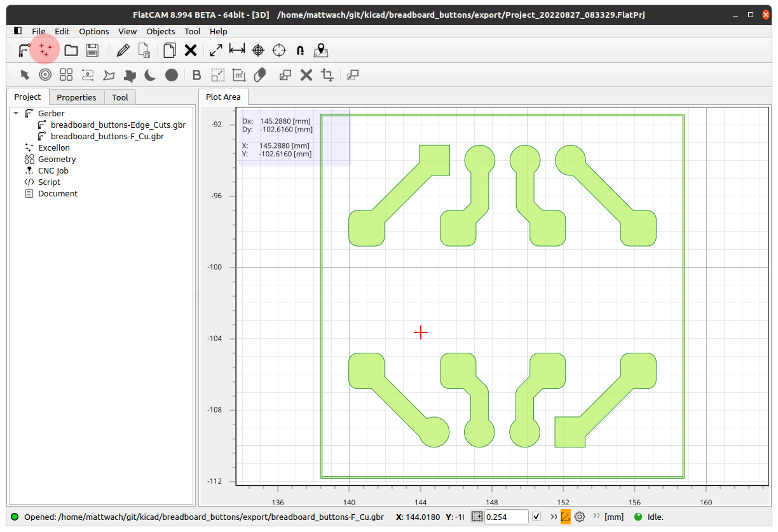The width and height of the screenshot is (778, 532).
Task: Select the Excellon tree category
Action: [x=54, y=147]
